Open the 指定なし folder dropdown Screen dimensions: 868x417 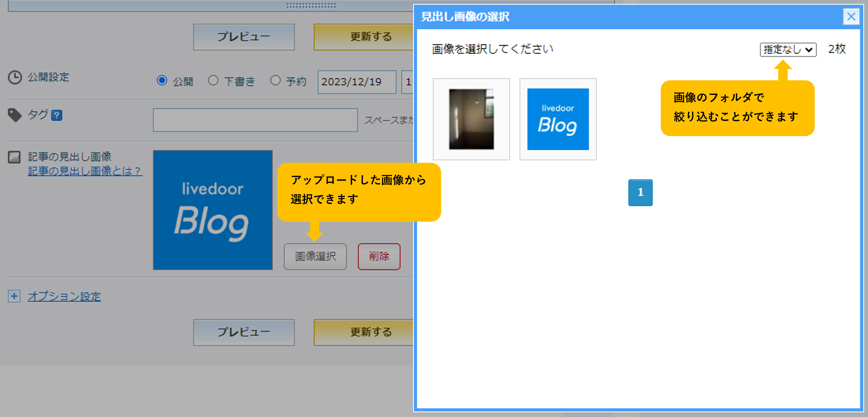788,50
